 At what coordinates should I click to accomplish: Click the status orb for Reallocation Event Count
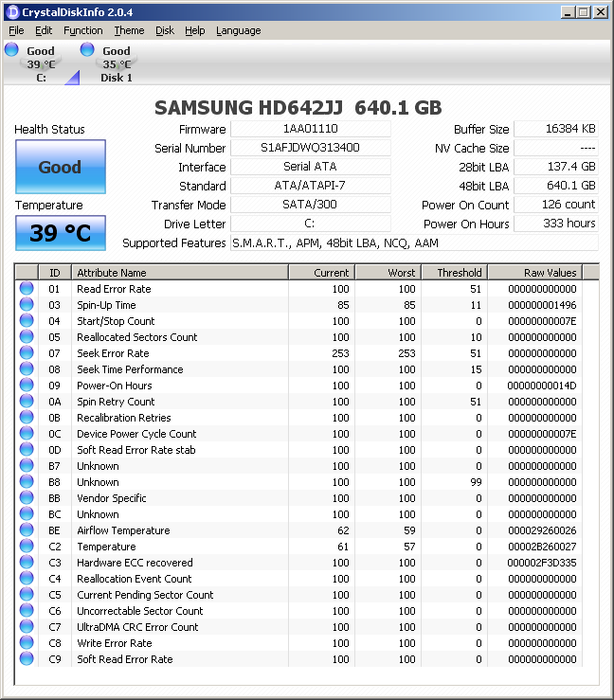point(27,578)
